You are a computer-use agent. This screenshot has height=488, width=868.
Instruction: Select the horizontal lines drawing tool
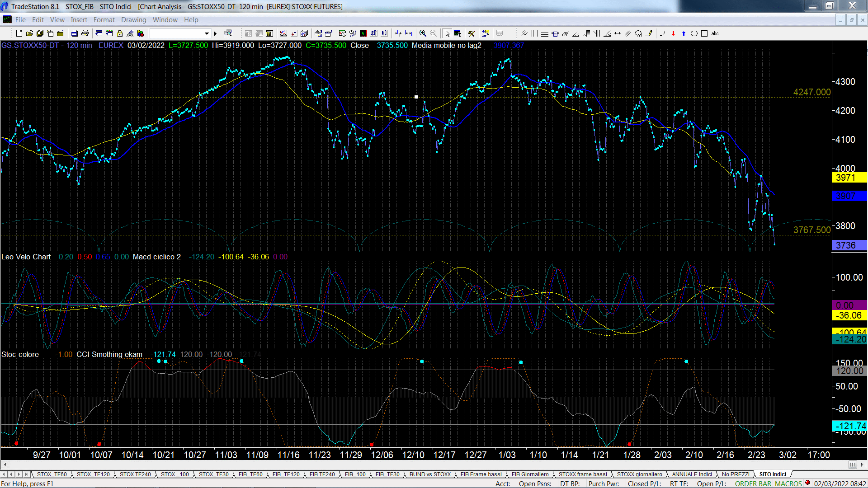click(x=545, y=33)
